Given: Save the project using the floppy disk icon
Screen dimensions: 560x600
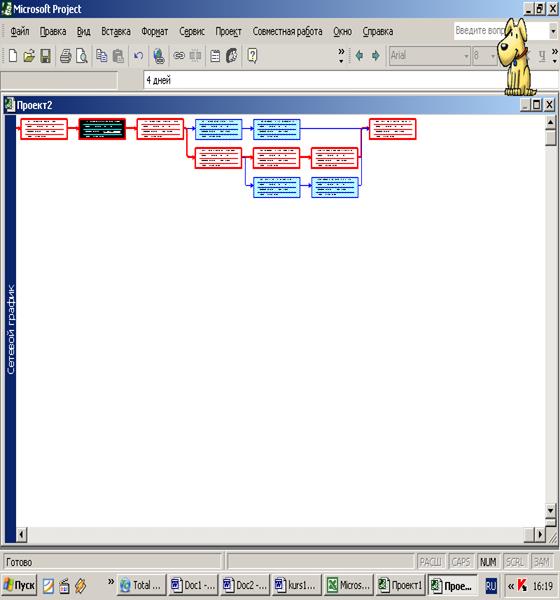Looking at the screenshot, I should pyautogui.click(x=46, y=56).
